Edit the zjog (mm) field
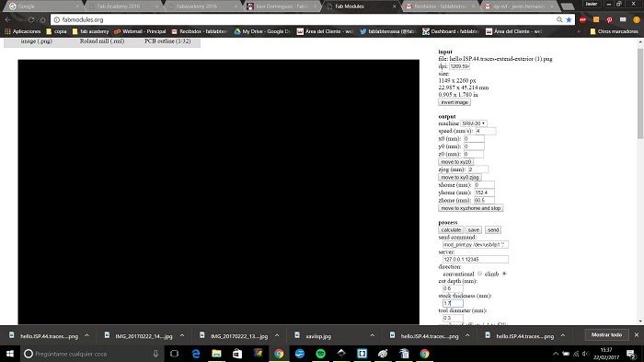 point(478,169)
